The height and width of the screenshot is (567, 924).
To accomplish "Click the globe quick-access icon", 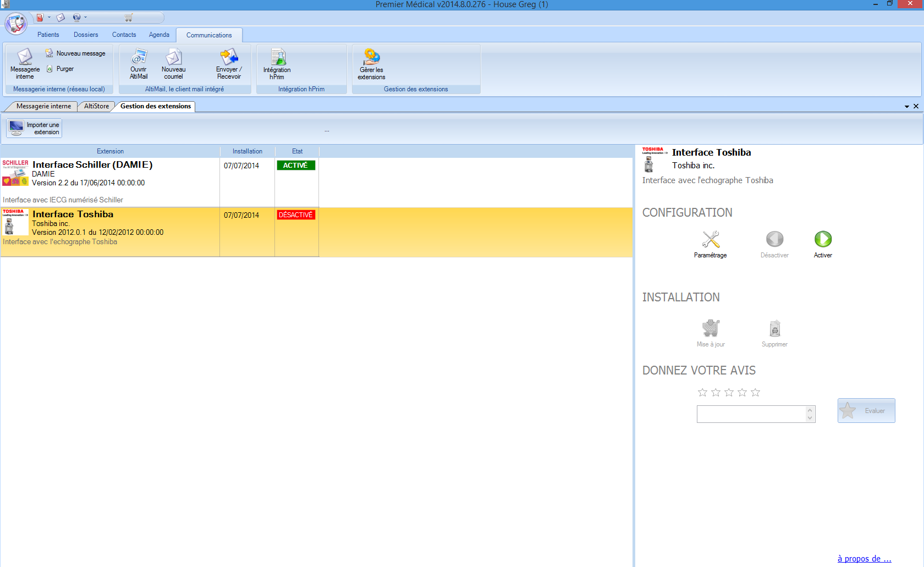I will pyautogui.click(x=76, y=18).
